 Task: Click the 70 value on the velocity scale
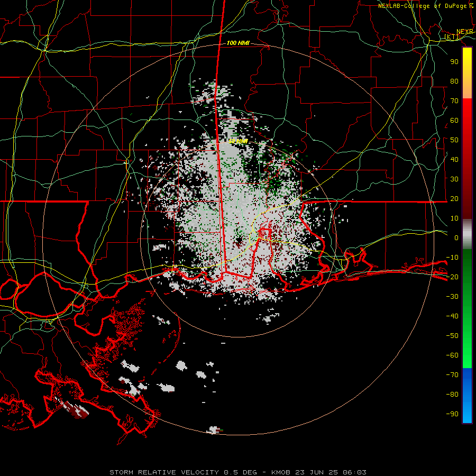454,101
